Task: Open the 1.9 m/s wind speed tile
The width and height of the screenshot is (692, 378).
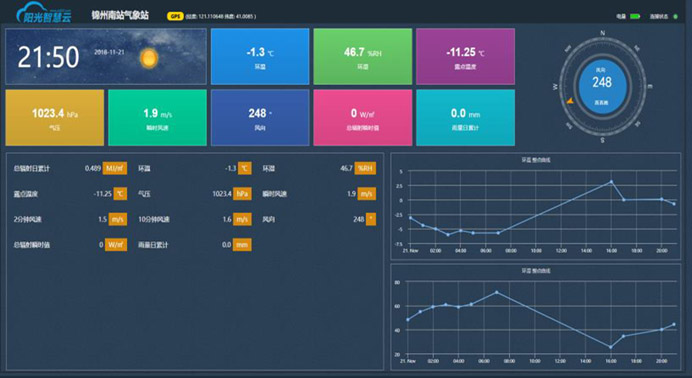Action: pos(157,118)
